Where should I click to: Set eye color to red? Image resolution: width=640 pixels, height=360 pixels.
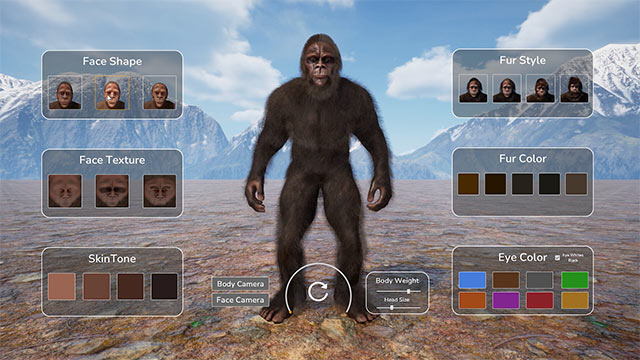pyautogui.click(x=540, y=300)
